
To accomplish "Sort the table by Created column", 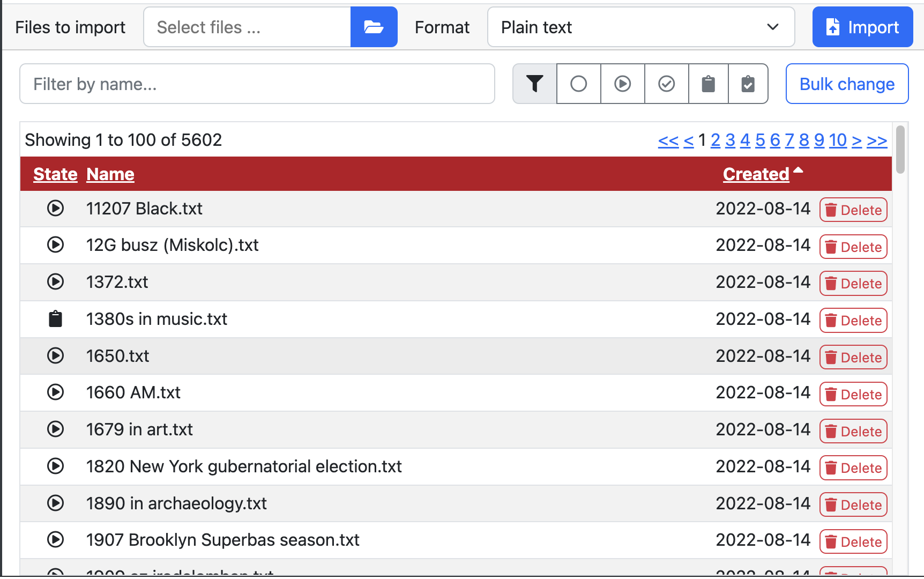I will (756, 174).
